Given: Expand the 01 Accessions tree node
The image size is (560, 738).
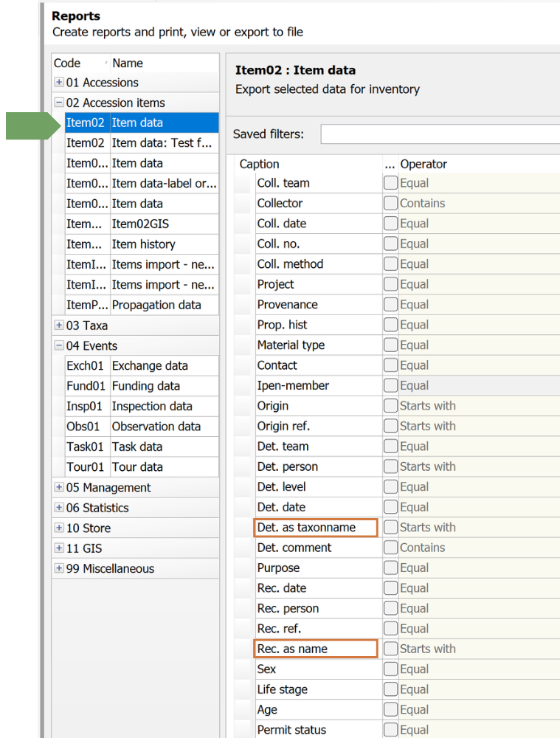Looking at the screenshot, I should point(59,83).
